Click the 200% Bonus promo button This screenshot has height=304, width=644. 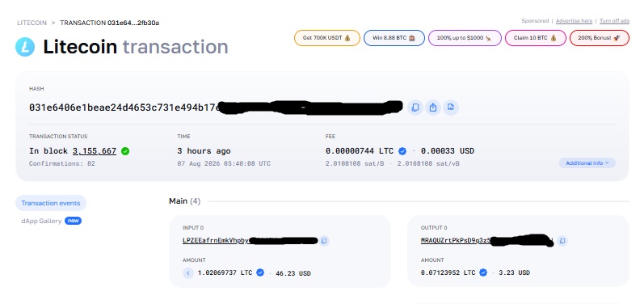pos(600,38)
